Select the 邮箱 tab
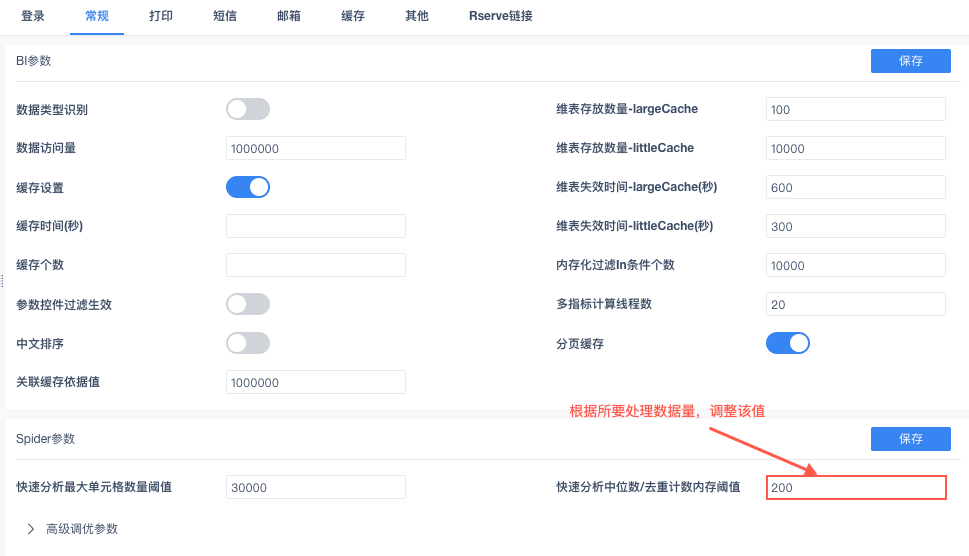 tap(290, 16)
